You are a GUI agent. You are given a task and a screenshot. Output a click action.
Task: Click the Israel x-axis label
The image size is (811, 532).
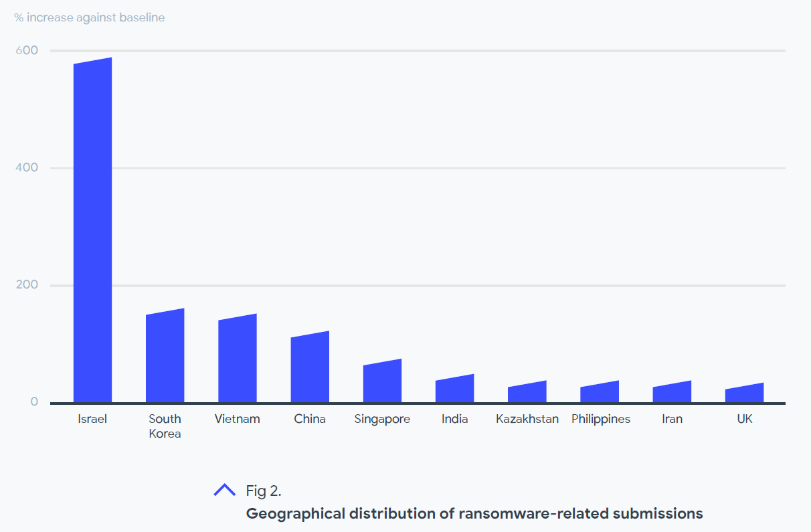(92, 419)
